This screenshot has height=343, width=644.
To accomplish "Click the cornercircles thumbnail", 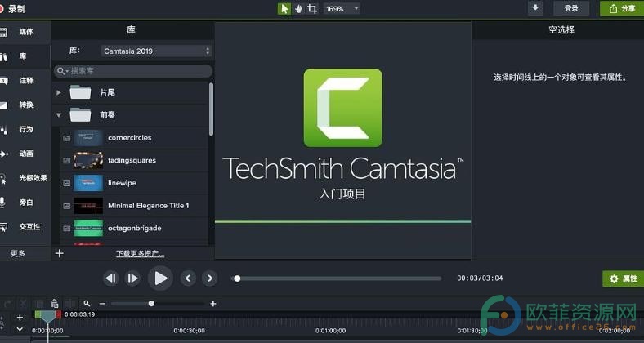I will pos(88,138).
